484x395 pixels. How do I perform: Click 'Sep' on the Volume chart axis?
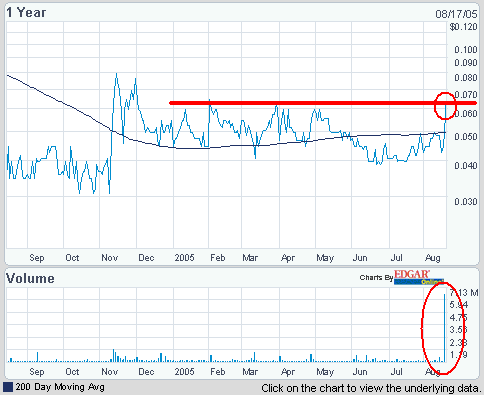pos(37,372)
